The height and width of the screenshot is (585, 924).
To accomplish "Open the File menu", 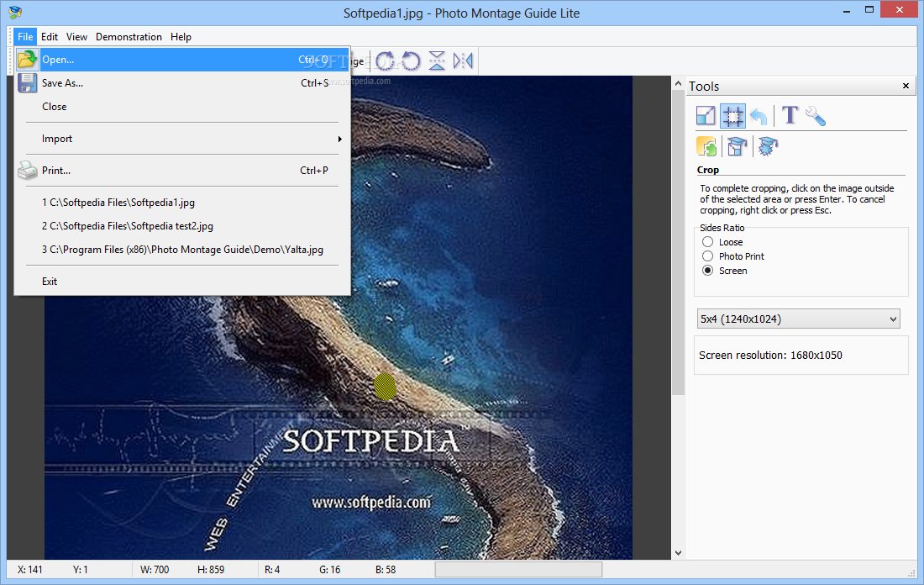I will coord(25,37).
